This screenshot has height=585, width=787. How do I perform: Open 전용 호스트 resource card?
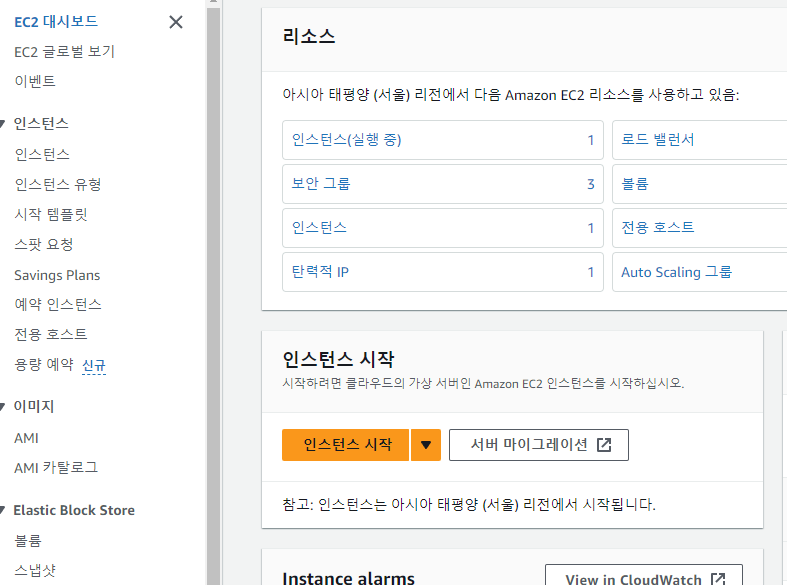tap(700, 228)
